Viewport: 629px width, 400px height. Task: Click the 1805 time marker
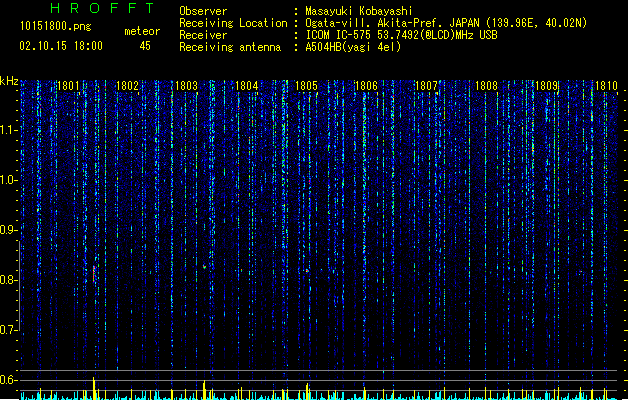tap(306, 86)
